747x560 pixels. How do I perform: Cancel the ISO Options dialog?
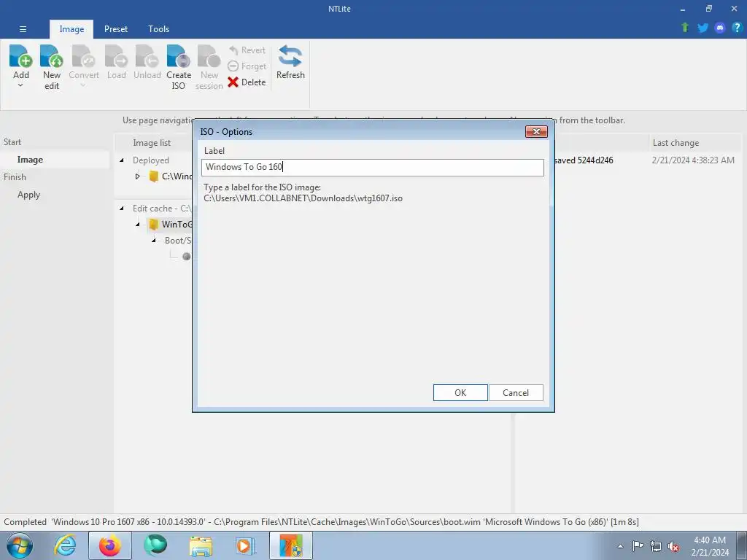click(516, 393)
